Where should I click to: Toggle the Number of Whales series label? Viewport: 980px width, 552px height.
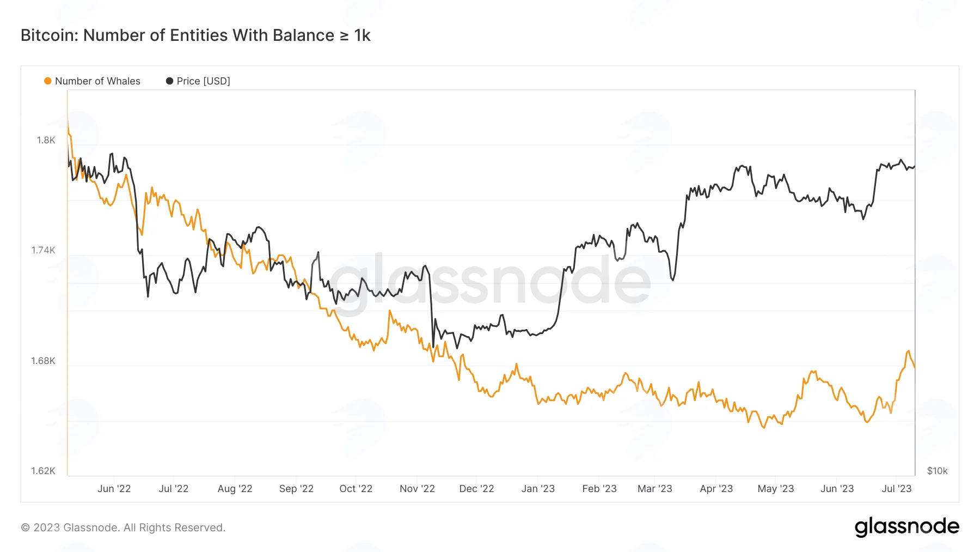[x=97, y=81]
